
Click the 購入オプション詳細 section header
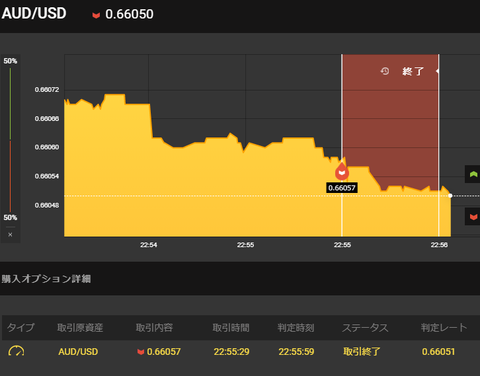(x=46, y=279)
